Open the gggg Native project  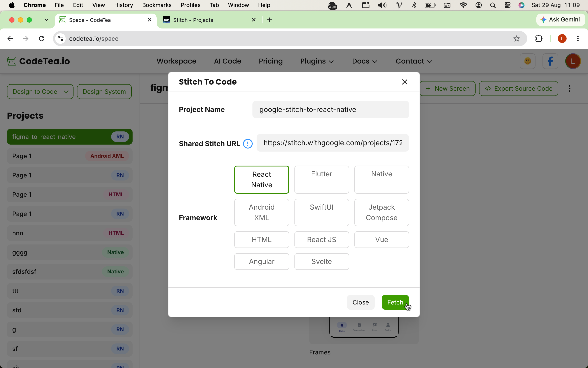(x=70, y=252)
